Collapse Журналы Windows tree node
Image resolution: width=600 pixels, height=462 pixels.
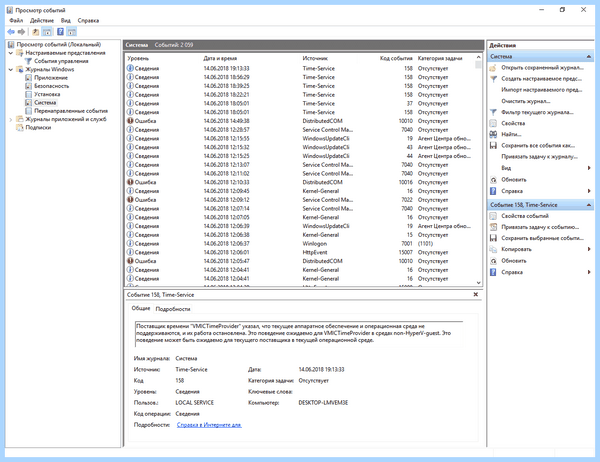(x=11, y=70)
